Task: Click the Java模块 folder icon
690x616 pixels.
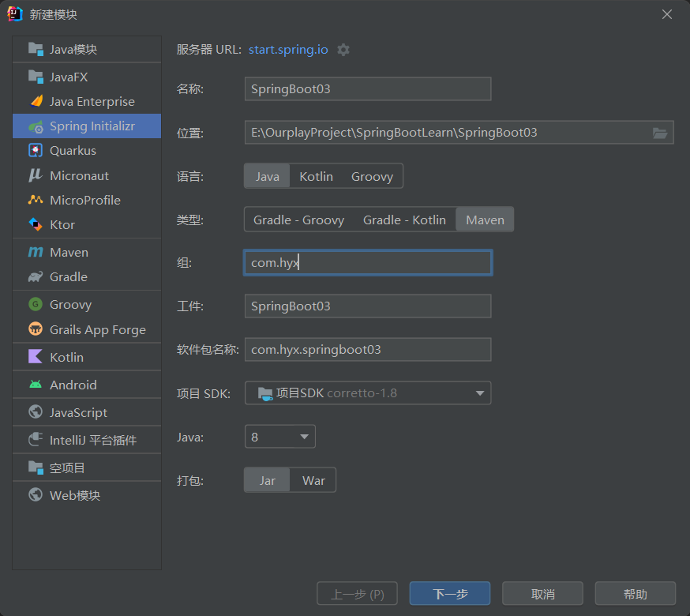Action: (36, 49)
